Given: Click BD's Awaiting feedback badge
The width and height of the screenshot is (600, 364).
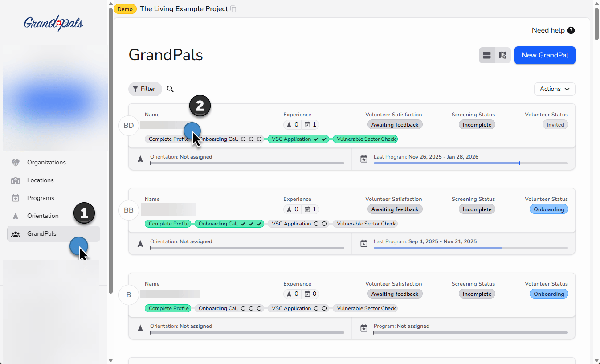Looking at the screenshot, I should (395, 125).
